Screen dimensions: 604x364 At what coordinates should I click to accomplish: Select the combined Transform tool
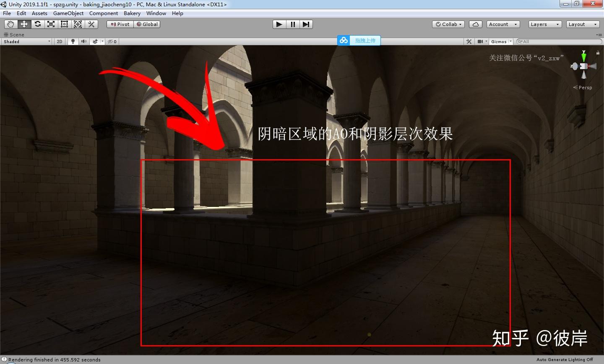78,24
